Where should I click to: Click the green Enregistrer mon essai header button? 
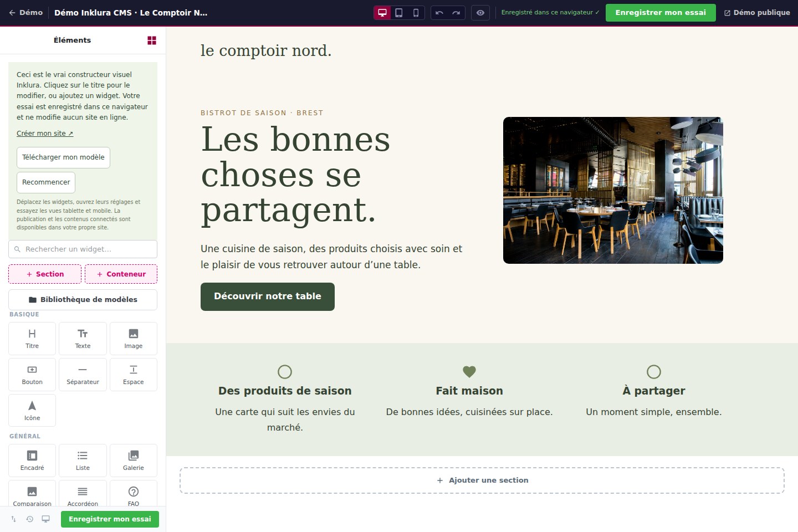[661, 12]
